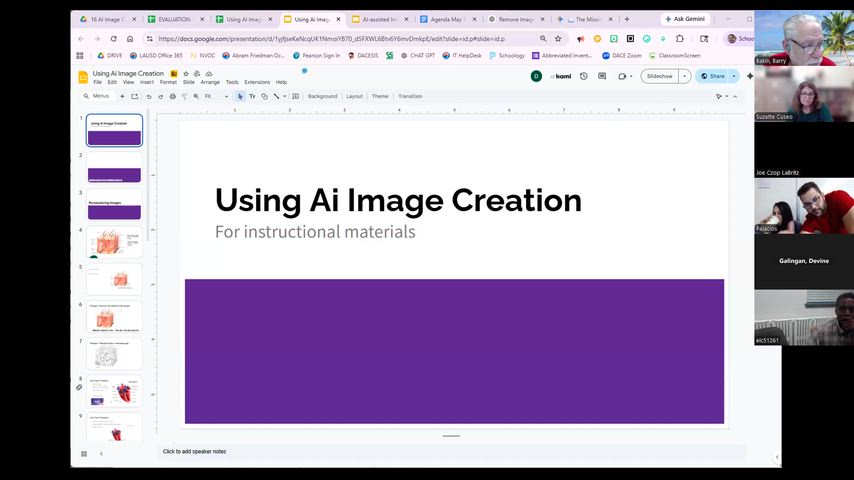Image resolution: width=854 pixels, height=480 pixels.
Task: Click the Menus search field
Action: click(97, 96)
